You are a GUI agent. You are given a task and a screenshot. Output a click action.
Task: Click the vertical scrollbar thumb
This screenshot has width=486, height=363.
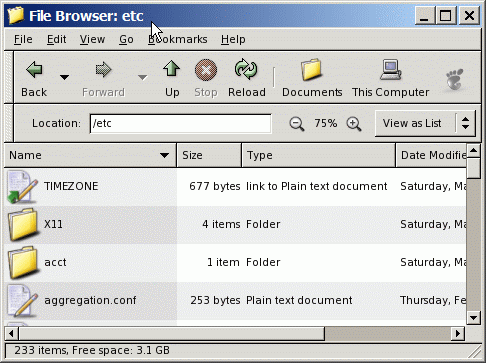point(473,168)
